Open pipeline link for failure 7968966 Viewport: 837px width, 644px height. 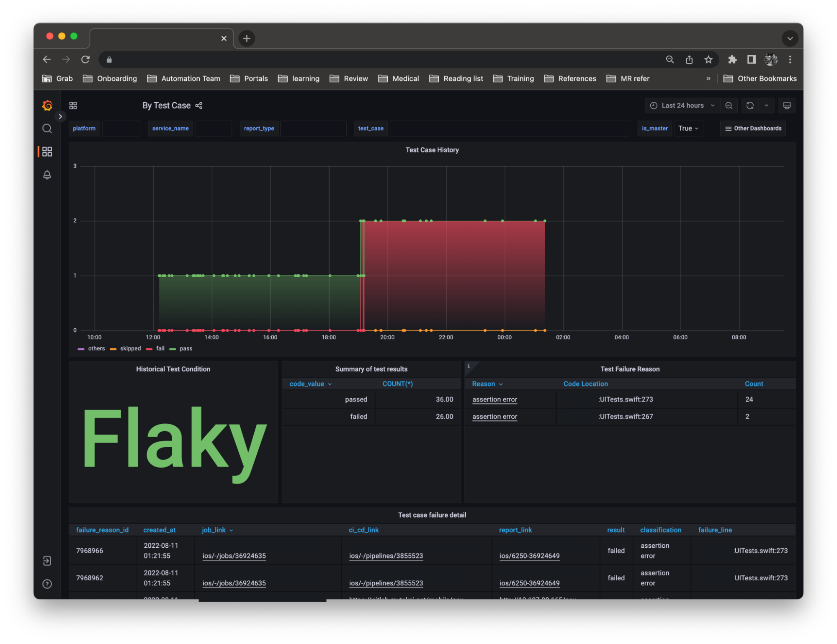(x=386, y=556)
